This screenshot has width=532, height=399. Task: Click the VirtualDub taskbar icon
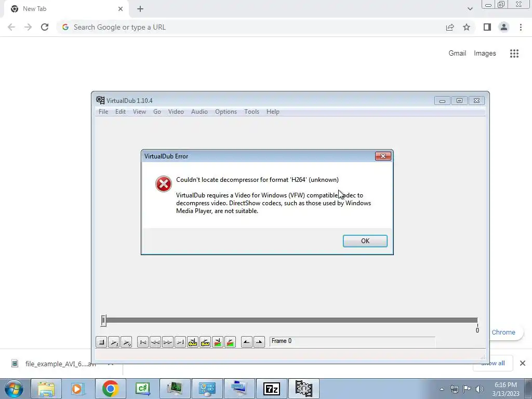tap(303, 389)
